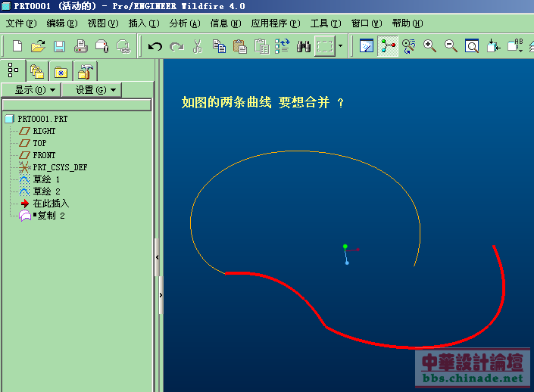Copy the selected feature
534x392 pixels.
tap(219, 46)
